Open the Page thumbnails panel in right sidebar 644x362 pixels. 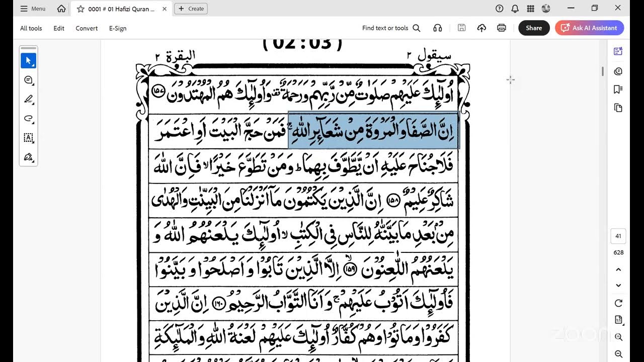coord(618,108)
